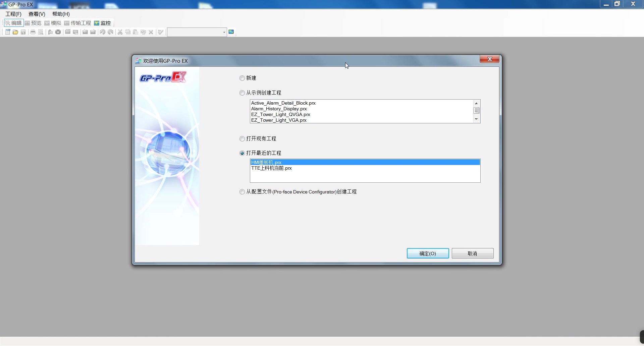This screenshot has width=644, height=346.
Task: Open the 工程(F) menu
Action: 13,14
